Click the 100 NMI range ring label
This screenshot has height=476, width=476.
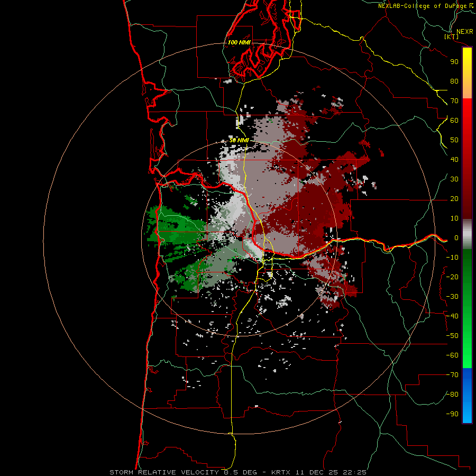click(x=239, y=42)
